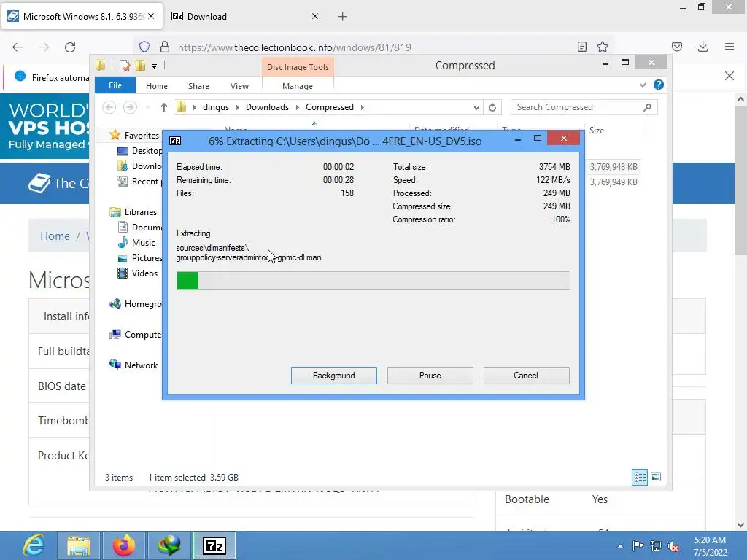The width and height of the screenshot is (747, 560).
Task: Bookmark page with Firefox star icon
Action: pyautogui.click(x=603, y=47)
